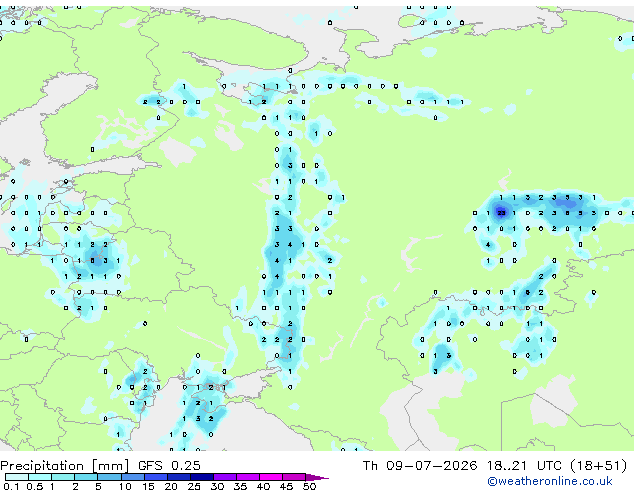Pick the 5–10 mm legend color block
This screenshot has height=490, width=634.
(109, 477)
